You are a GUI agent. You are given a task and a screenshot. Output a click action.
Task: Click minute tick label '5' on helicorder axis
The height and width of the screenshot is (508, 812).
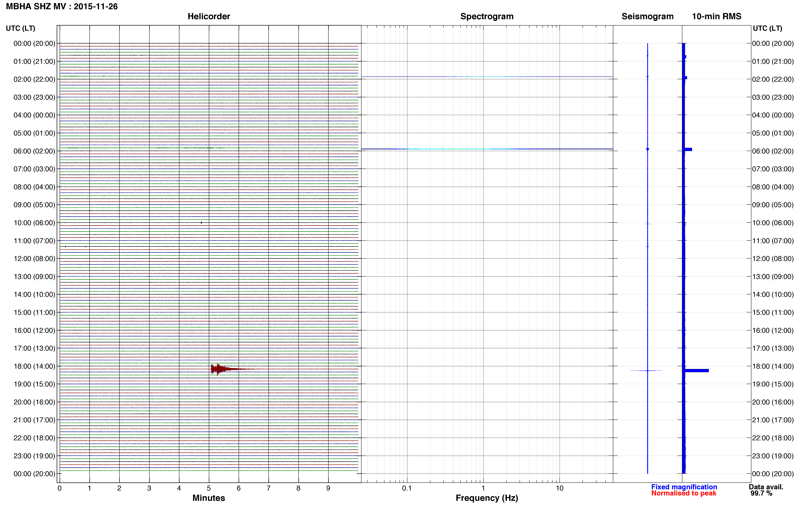click(x=209, y=488)
